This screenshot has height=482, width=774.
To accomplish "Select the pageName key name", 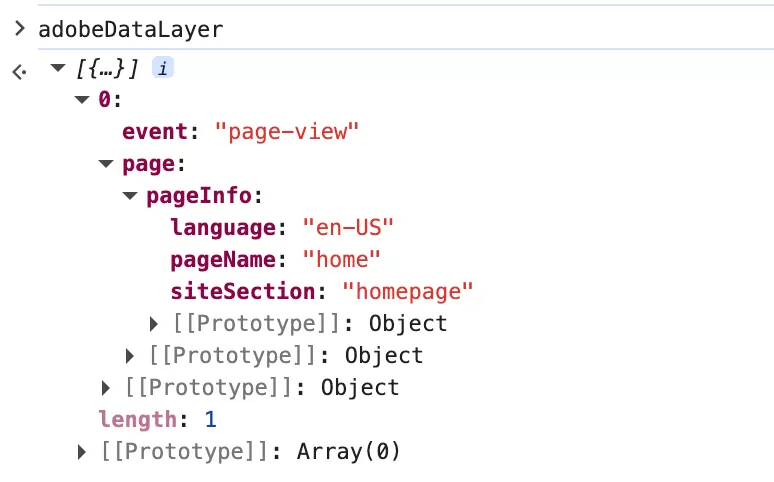I will tap(223, 260).
